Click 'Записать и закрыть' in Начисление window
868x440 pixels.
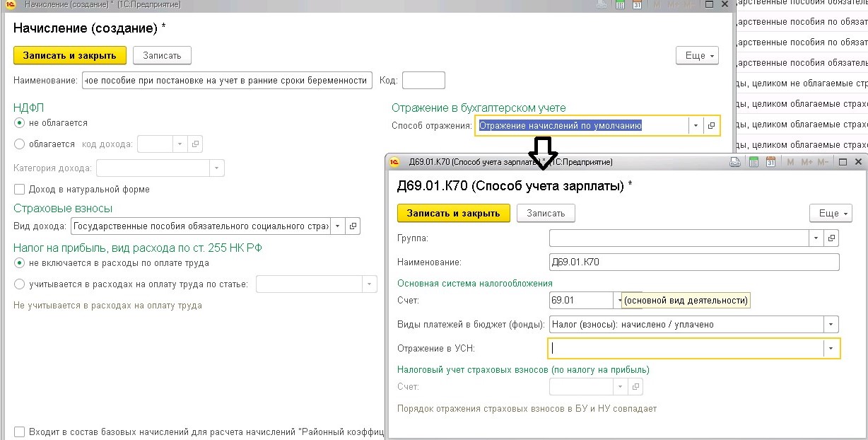(x=70, y=55)
